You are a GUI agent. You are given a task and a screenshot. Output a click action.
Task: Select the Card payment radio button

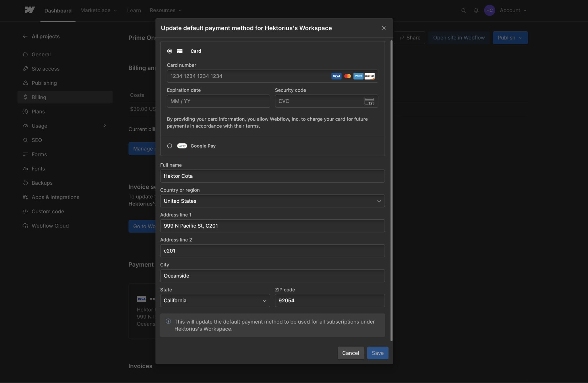coord(170,51)
